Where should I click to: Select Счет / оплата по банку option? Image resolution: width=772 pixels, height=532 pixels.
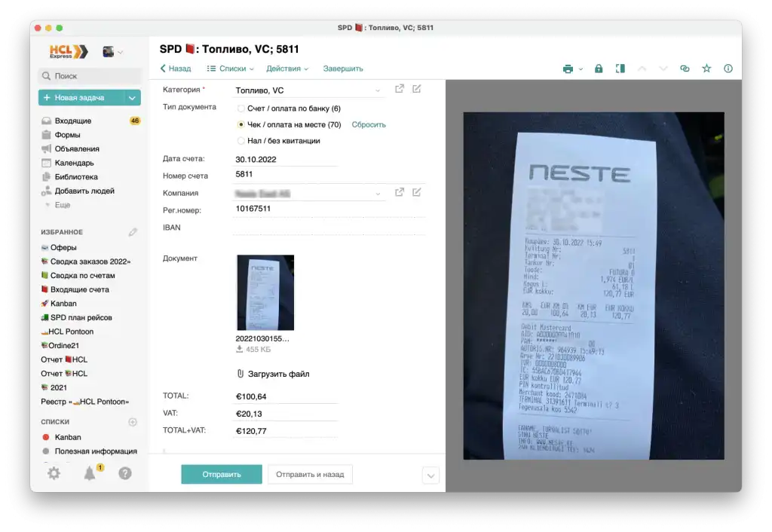[x=240, y=109]
